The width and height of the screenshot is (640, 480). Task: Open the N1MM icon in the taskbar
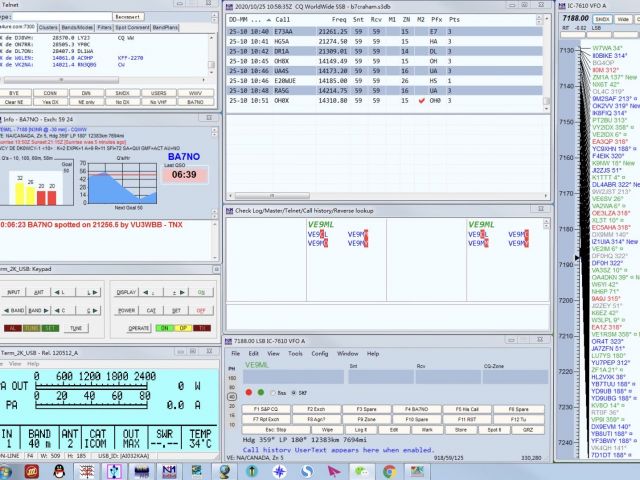coord(169,471)
